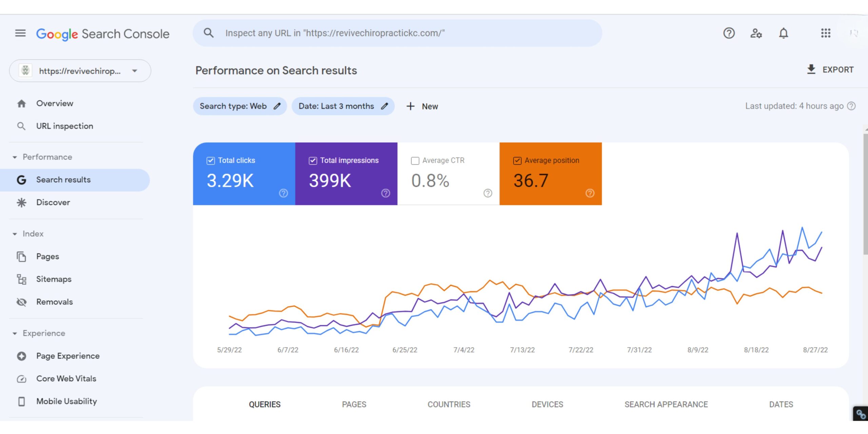Click the 0.8% average CTR value
The height and width of the screenshot is (434, 868).
pyautogui.click(x=430, y=181)
